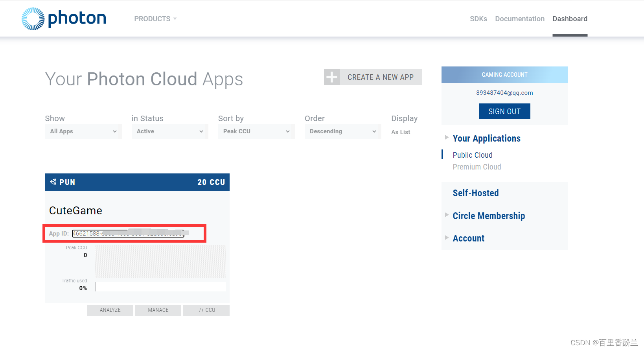Click the plus icon beside Create a New App

point(332,77)
